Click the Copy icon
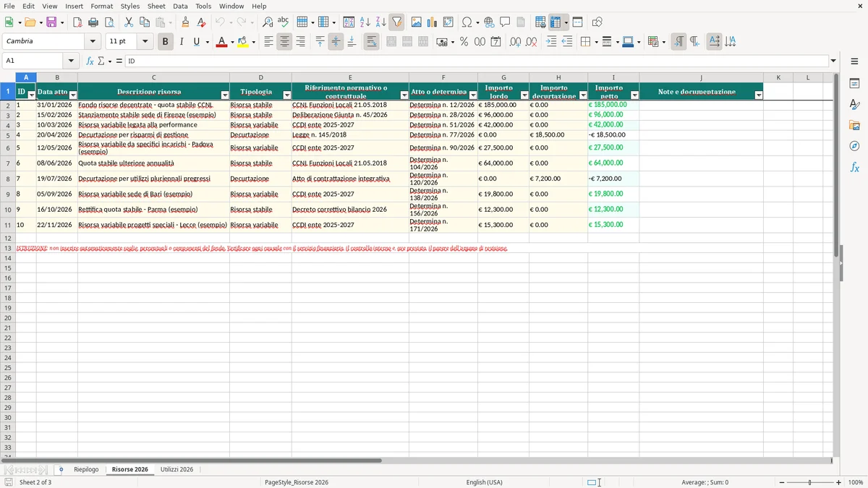The height and width of the screenshot is (488, 868). pyautogui.click(x=144, y=22)
